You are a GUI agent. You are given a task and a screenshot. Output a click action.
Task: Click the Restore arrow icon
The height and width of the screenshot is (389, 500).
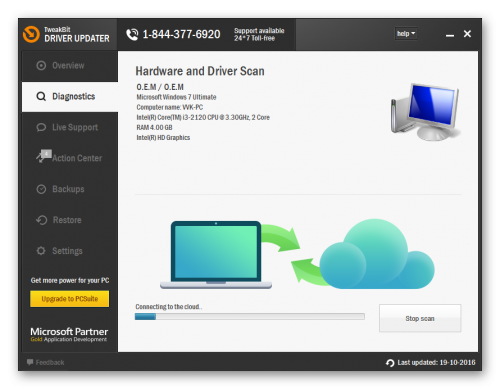pyautogui.click(x=42, y=220)
